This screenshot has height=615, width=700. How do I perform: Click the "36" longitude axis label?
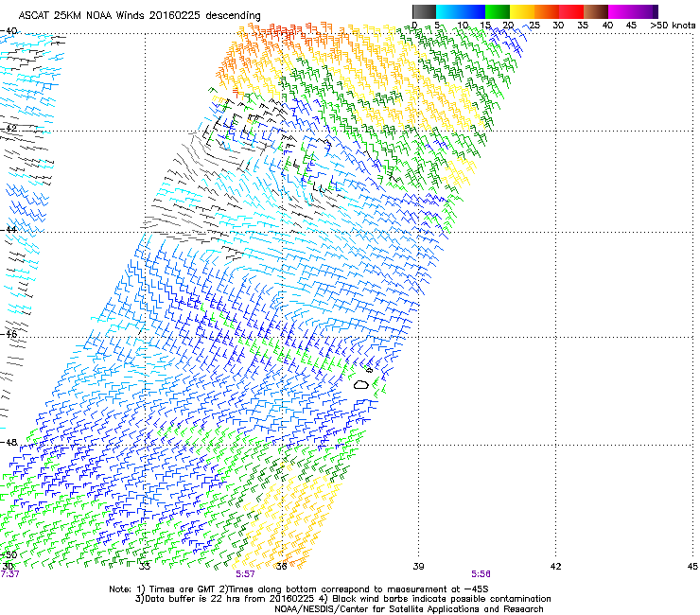pyautogui.click(x=281, y=567)
